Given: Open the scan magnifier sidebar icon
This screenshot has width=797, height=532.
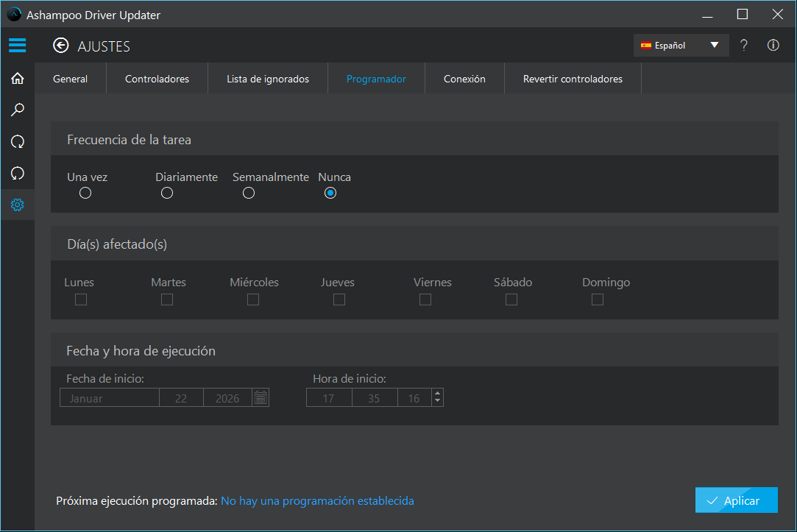Looking at the screenshot, I should 17,110.
